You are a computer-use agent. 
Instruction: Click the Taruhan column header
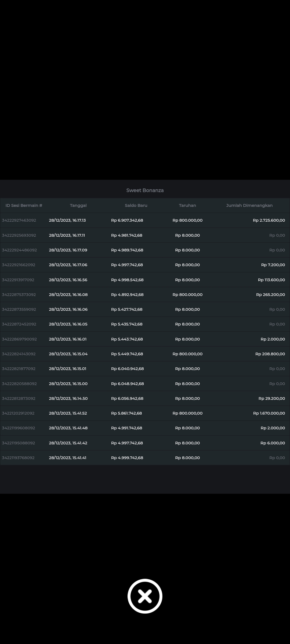pyautogui.click(x=187, y=205)
